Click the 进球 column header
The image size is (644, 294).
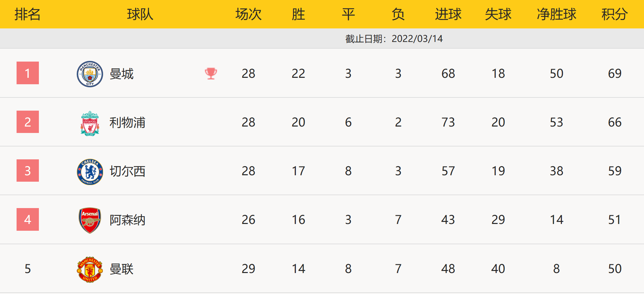(448, 14)
